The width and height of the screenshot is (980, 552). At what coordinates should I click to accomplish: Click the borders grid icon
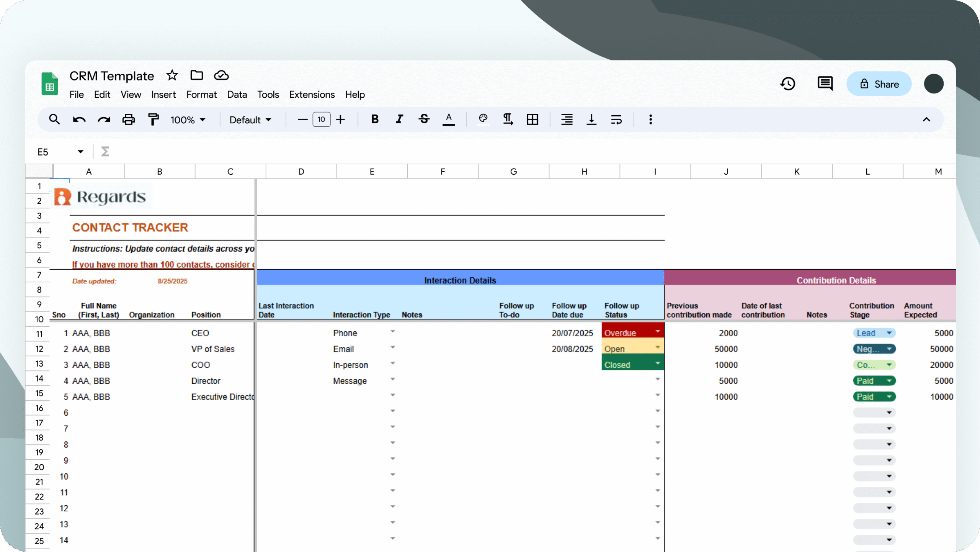532,120
